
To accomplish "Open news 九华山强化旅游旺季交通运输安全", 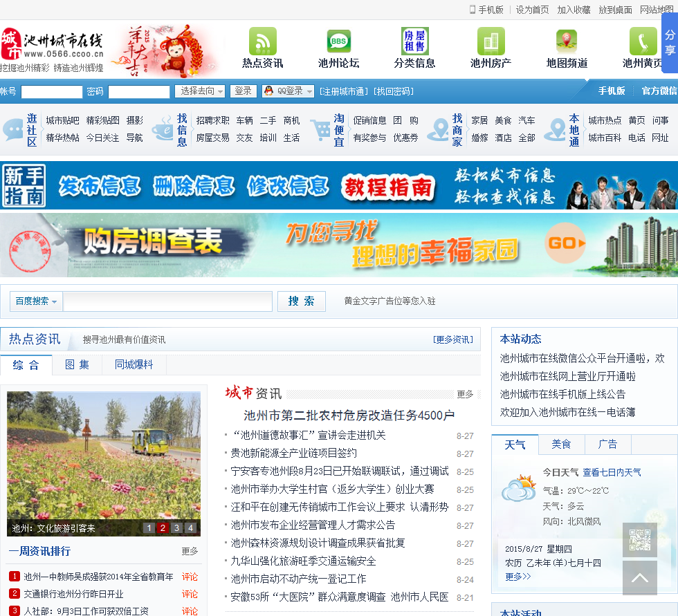I will pos(303,561).
